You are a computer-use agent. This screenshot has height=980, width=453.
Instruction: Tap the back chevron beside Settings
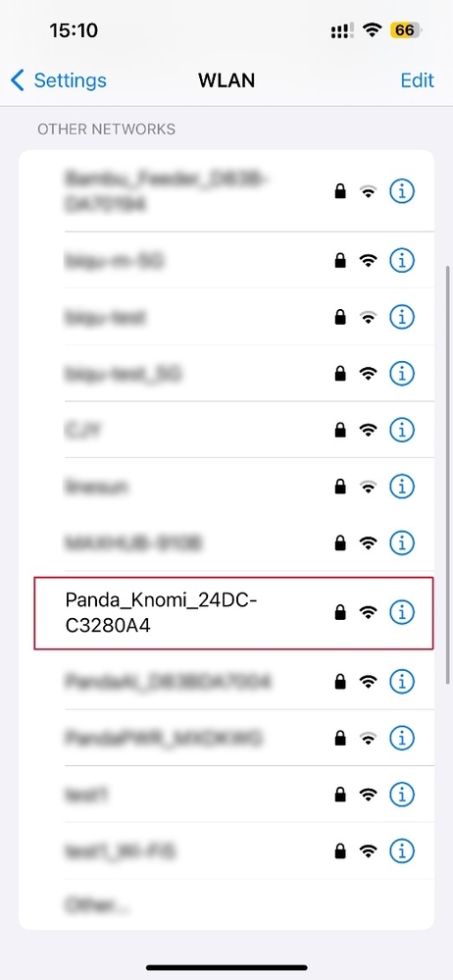(x=18, y=80)
